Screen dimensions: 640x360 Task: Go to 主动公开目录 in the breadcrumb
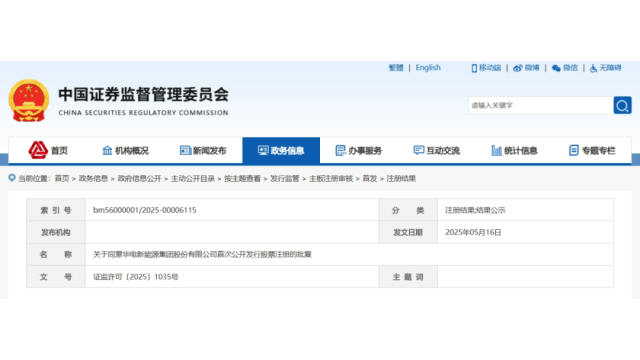click(x=193, y=178)
